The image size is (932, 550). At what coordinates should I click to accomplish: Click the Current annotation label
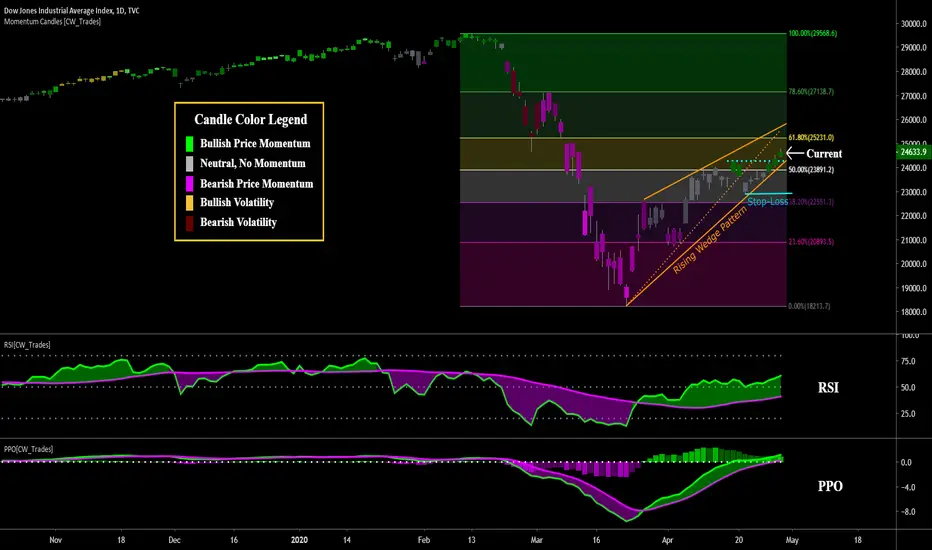(x=824, y=153)
